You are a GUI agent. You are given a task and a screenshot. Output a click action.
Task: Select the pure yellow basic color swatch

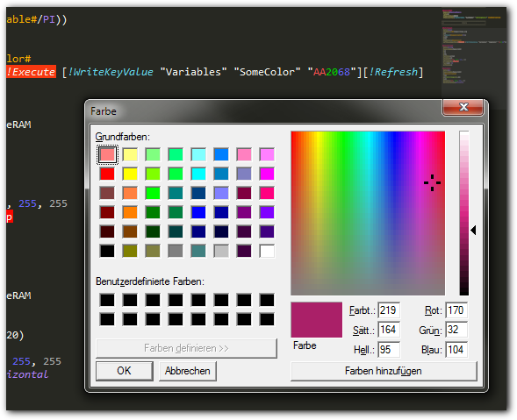[x=130, y=174]
